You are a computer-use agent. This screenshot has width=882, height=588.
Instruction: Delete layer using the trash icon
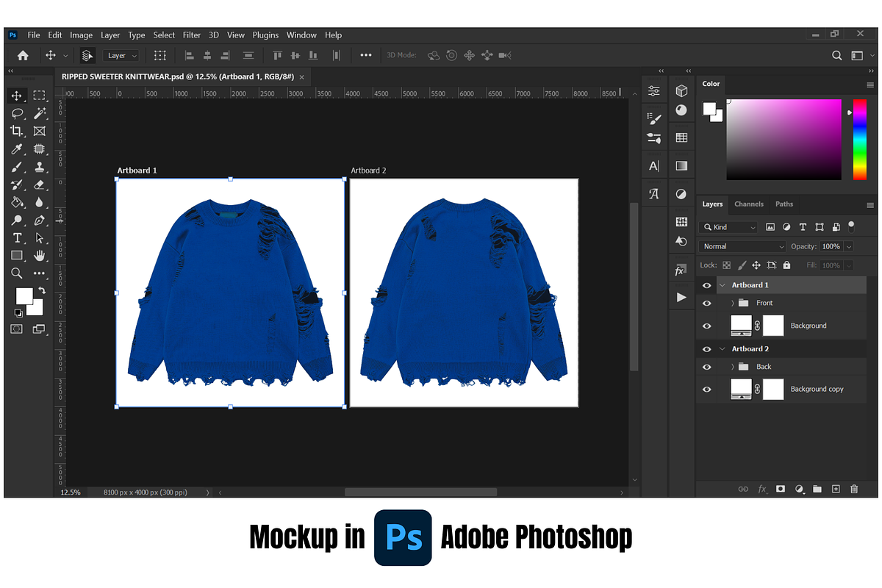[x=854, y=489]
